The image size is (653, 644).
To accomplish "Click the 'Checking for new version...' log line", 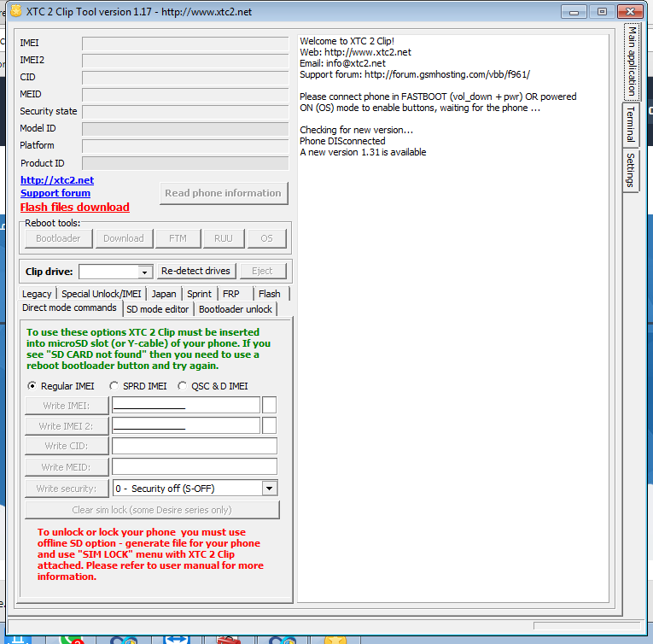I will tap(357, 130).
